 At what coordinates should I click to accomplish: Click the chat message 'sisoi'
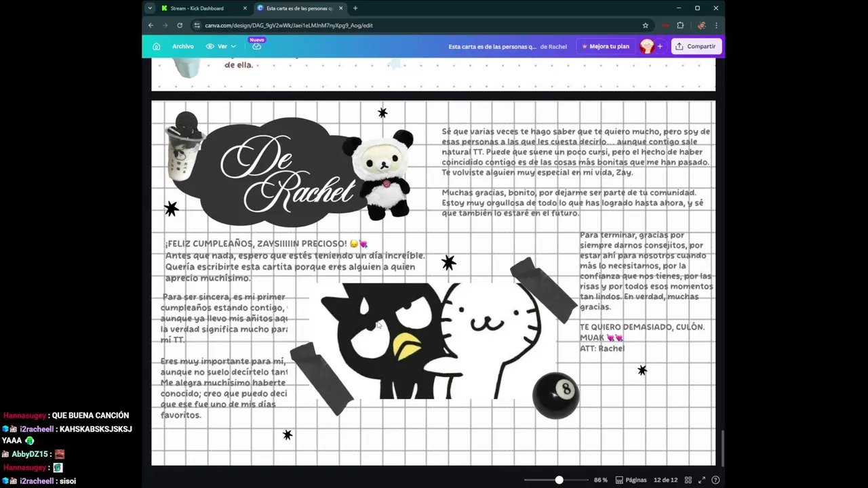66,481
